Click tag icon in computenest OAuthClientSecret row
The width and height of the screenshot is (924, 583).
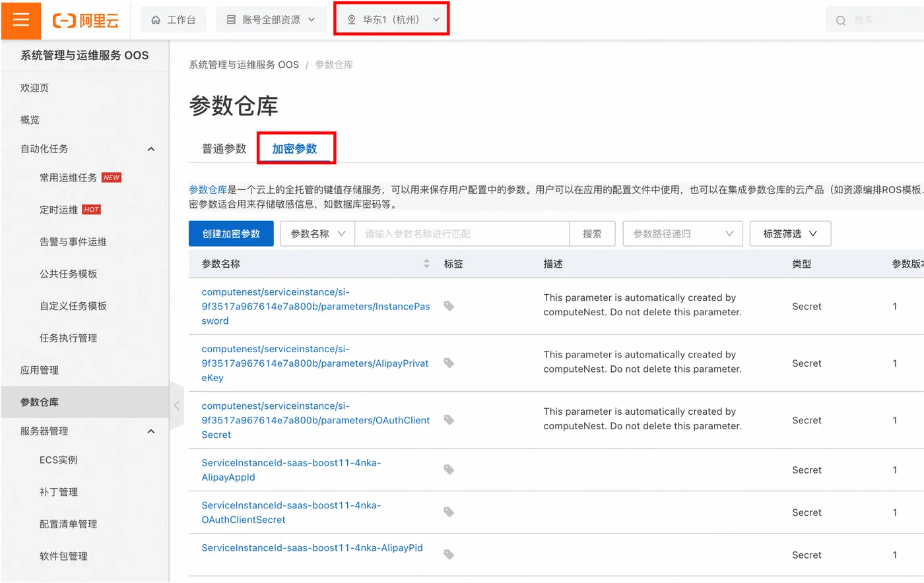449,419
